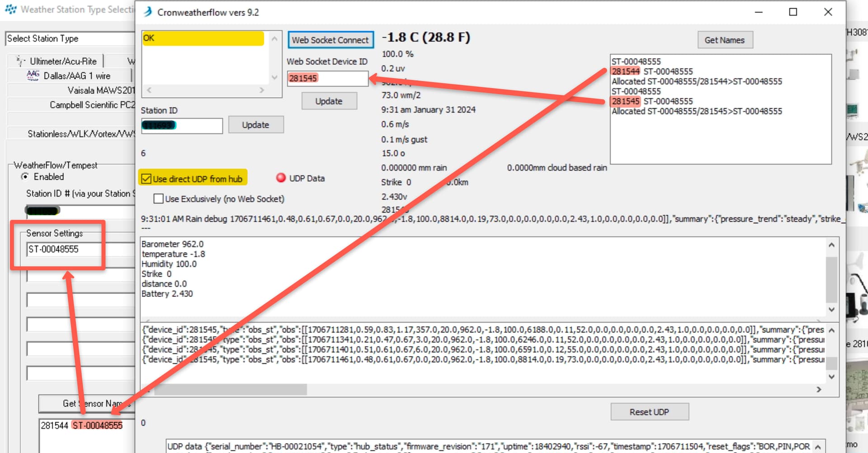
Task: Click the Select Station Type heading field
Action: 70,38
